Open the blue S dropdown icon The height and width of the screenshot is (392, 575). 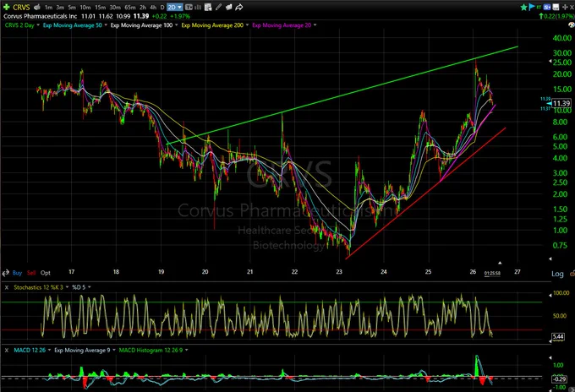click(547, 7)
